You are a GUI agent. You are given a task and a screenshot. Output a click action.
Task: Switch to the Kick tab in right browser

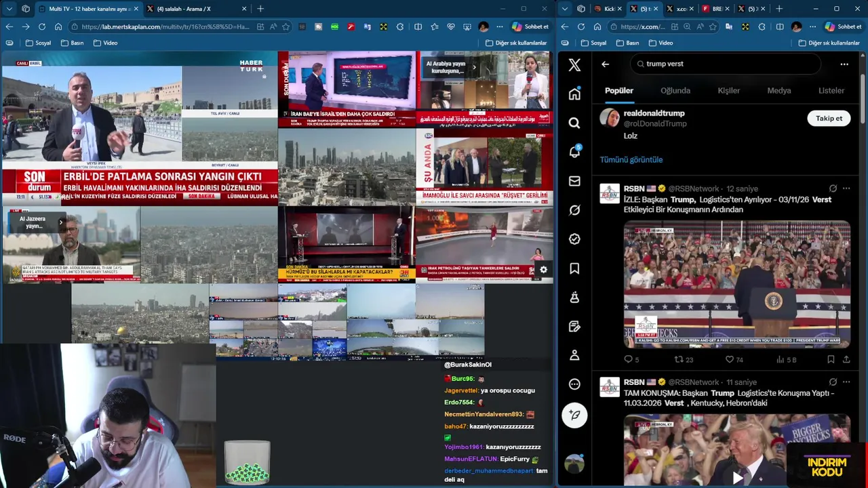click(x=606, y=9)
